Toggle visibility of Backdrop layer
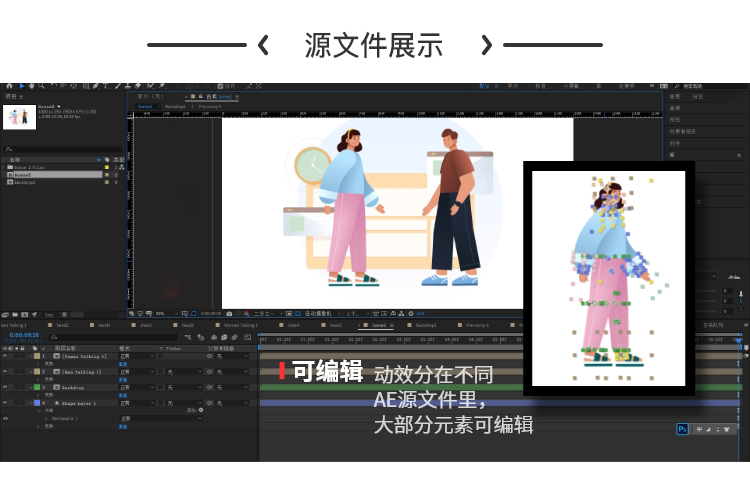The height and width of the screenshot is (483, 750). pos(5,387)
